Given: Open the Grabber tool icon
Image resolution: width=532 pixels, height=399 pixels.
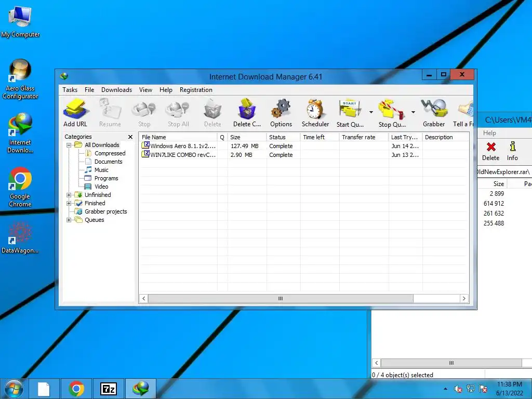Looking at the screenshot, I should [434, 113].
